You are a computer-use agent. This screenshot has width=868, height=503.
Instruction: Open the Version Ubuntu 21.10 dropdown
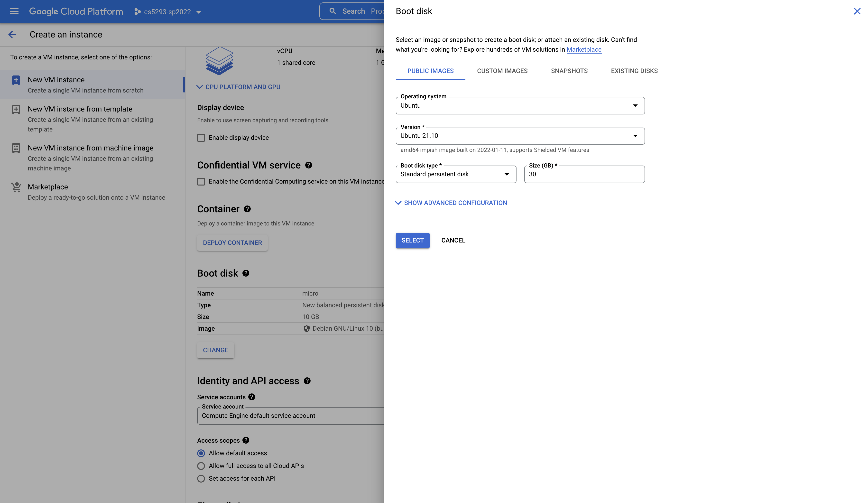tap(520, 136)
